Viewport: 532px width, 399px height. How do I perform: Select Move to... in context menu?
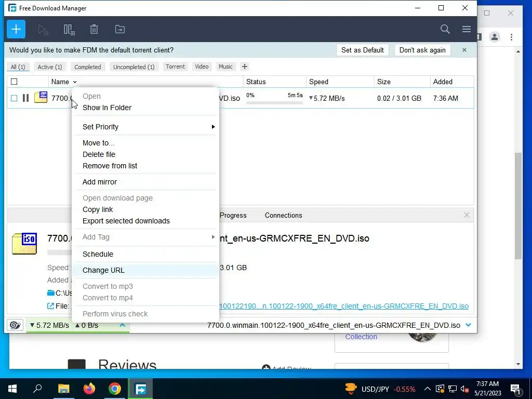point(145,143)
